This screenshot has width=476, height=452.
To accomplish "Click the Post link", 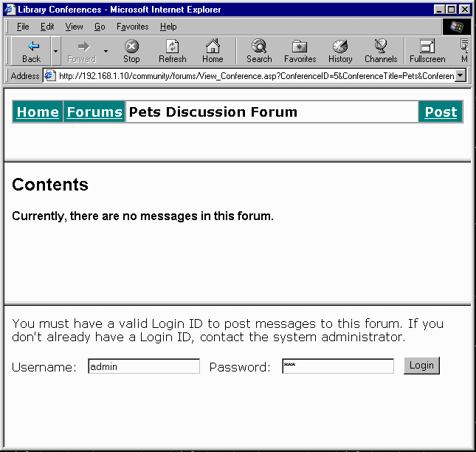I will coord(441,112).
